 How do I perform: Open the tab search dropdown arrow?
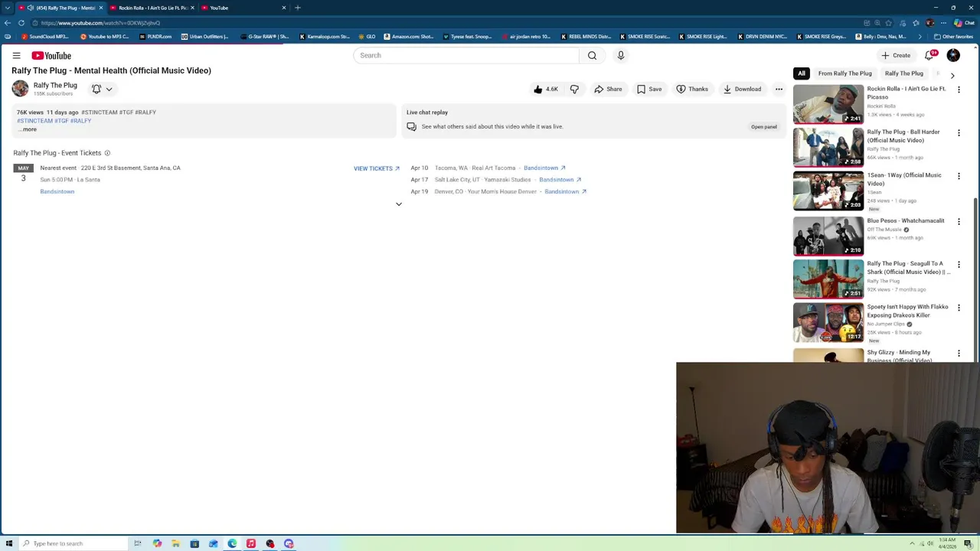point(7,8)
